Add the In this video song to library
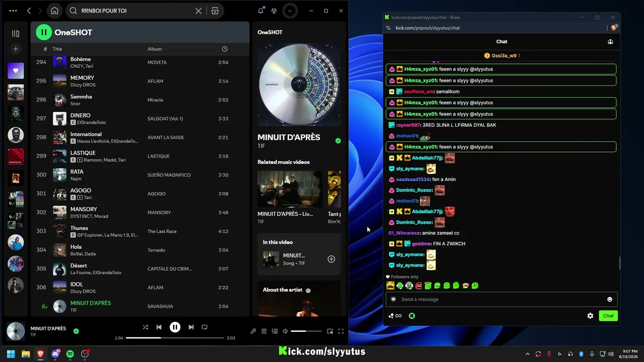Viewport: 644px width, 362px height. tap(332, 259)
